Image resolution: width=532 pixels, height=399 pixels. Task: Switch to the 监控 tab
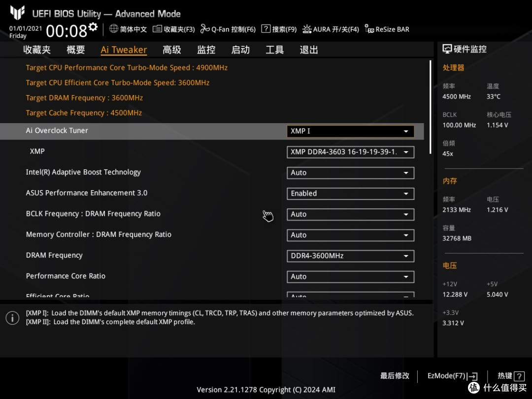(x=206, y=50)
